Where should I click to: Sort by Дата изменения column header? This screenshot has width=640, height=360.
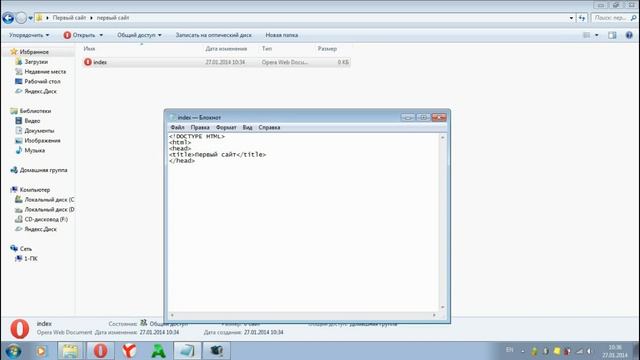pyautogui.click(x=226, y=49)
